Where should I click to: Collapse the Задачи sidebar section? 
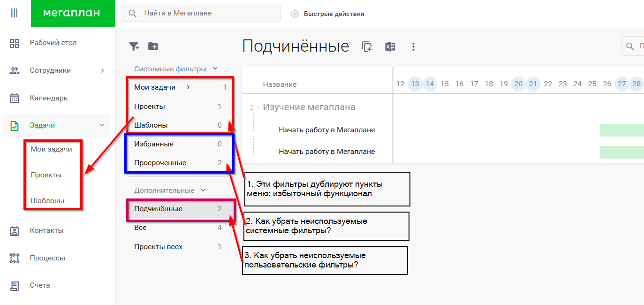pos(102,125)
